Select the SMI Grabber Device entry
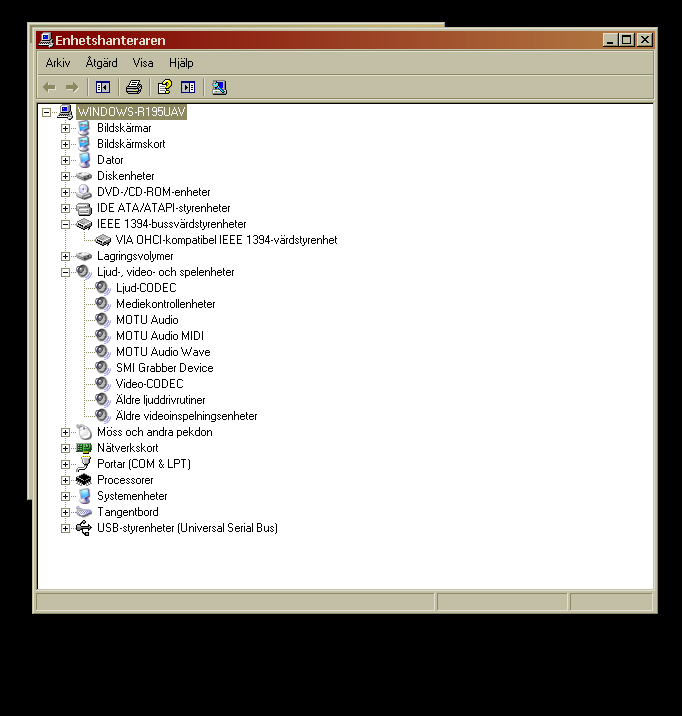Viewport: 682px width, 716px height. (x=164, y=368)
